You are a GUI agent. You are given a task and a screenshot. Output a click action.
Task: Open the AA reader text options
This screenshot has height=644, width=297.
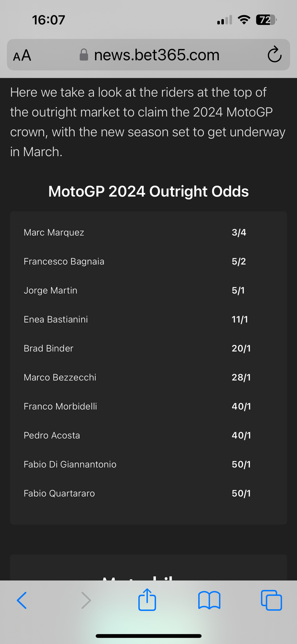point(22,55)
